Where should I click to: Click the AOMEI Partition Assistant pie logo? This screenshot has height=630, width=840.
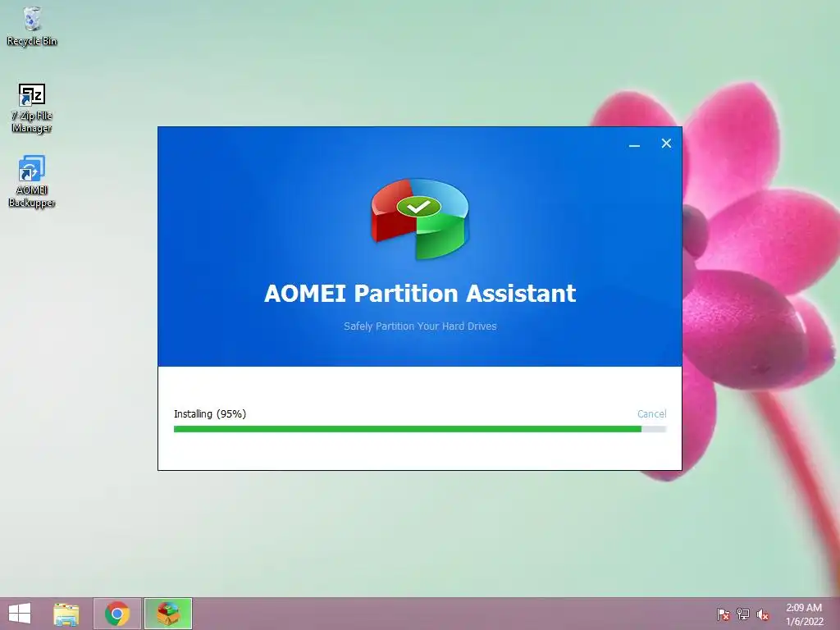(x=420, y=218)
